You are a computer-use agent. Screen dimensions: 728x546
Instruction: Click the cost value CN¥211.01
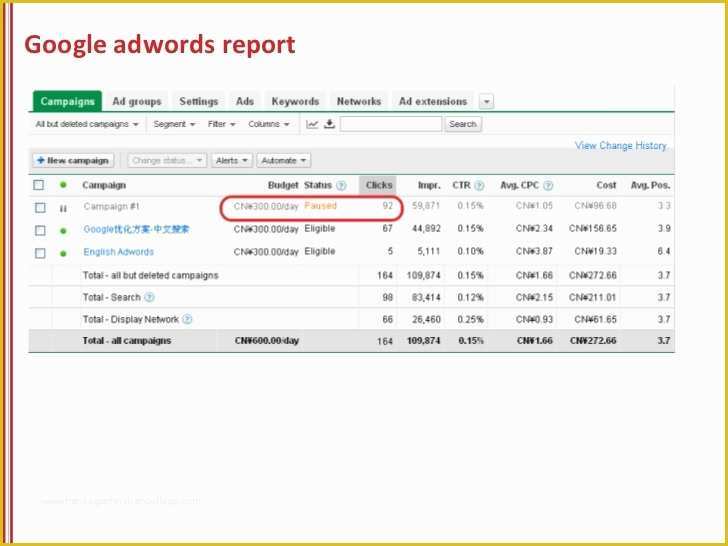(595, 298)
